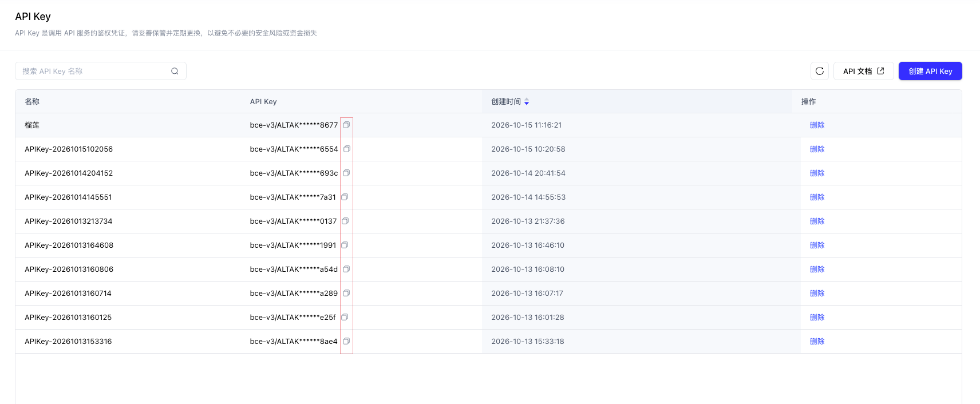The width and height of the screenshot is (980, 404).
Task: Click the timestamp 2026-10-13 16:46:10
Action: coord(528,245)
